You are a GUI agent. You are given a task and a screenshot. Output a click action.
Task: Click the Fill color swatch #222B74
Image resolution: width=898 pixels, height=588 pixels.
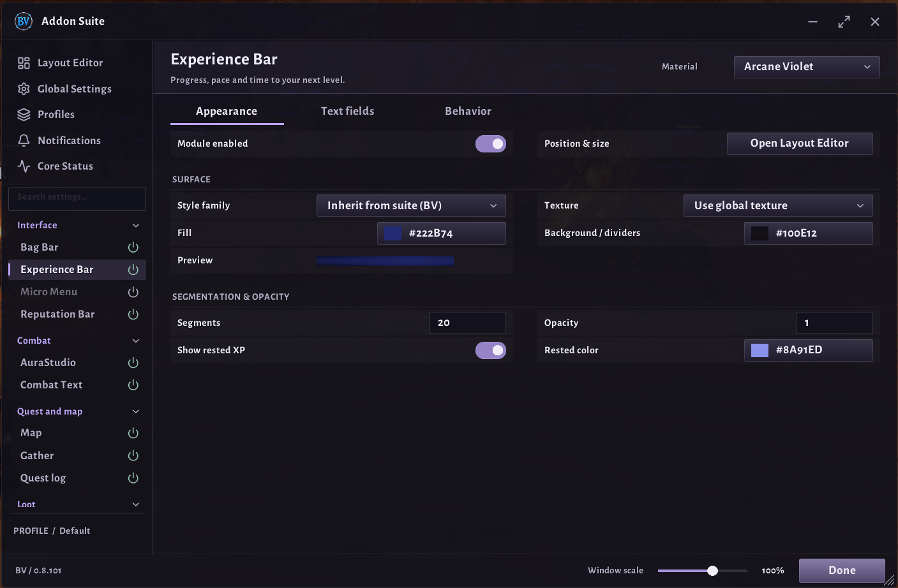click(393, 233)
